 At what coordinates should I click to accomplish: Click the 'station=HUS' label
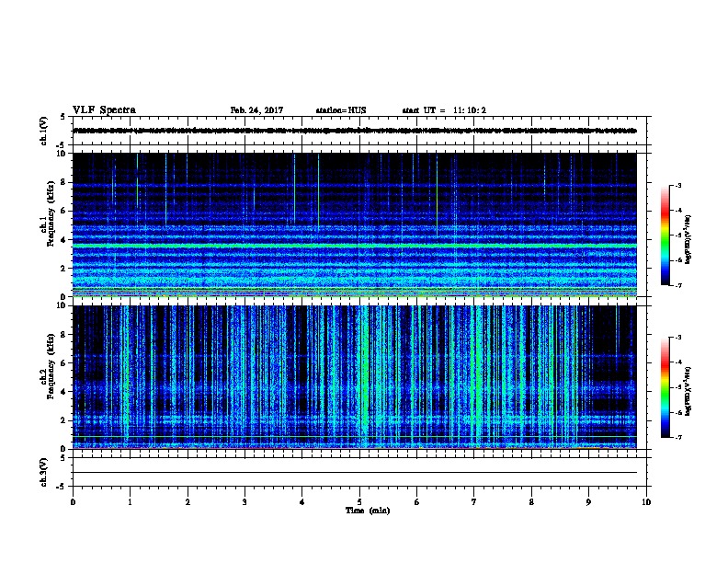click(x=341, y=110)
